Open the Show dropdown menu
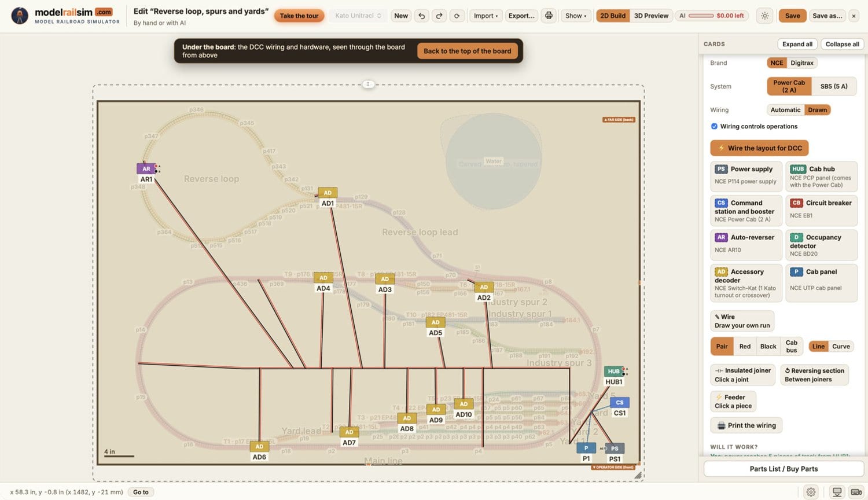Image resolution: width=868 pixels, height=500 pixels. click(x=576, y=16)
